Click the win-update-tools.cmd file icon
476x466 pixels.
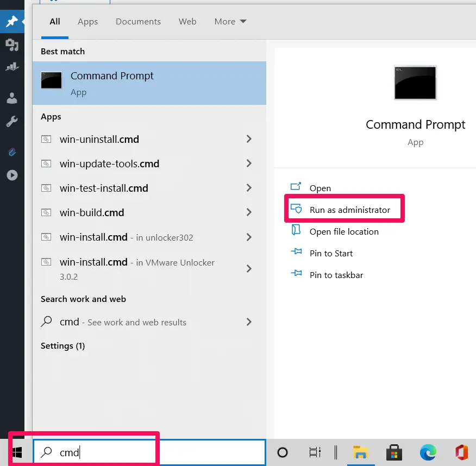tap(46, 164)
